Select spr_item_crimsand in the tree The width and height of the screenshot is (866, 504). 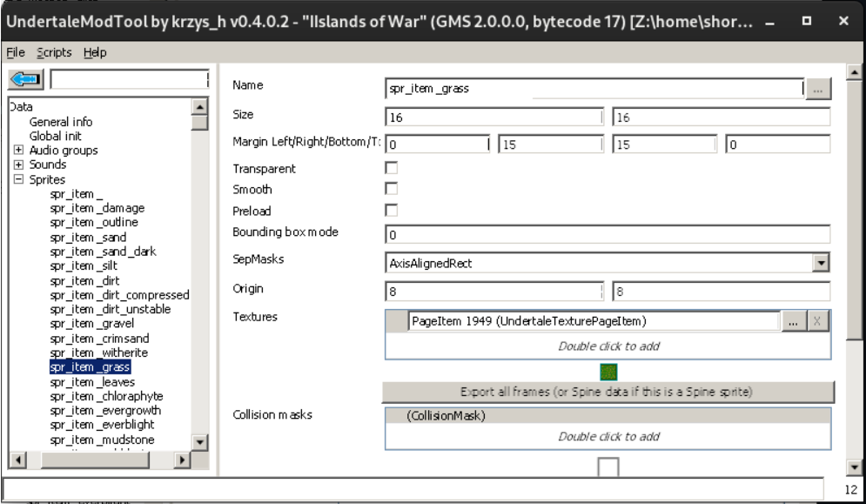[x=99, y=339]
